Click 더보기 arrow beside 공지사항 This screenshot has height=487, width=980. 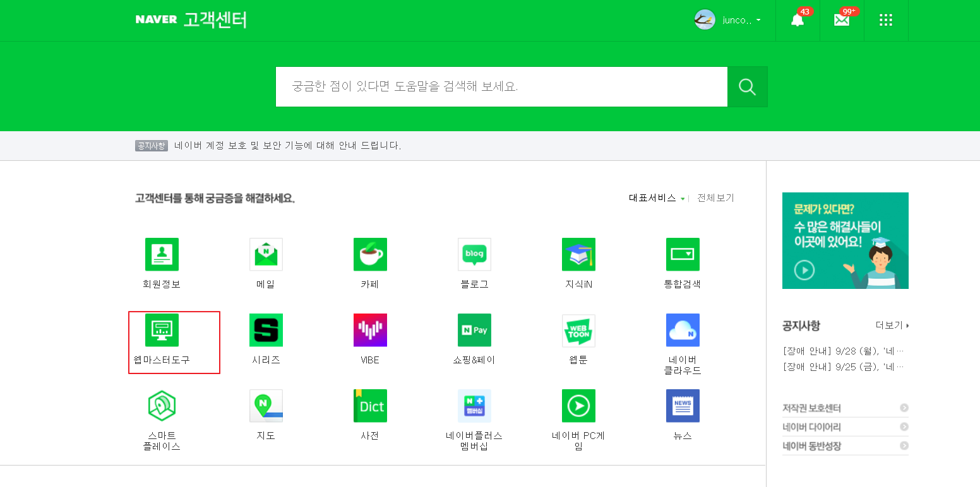[892, 326]
